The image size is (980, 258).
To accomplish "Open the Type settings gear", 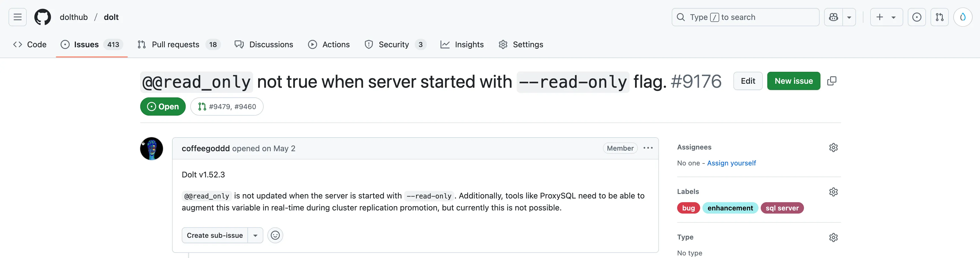I will click(834, 237).
